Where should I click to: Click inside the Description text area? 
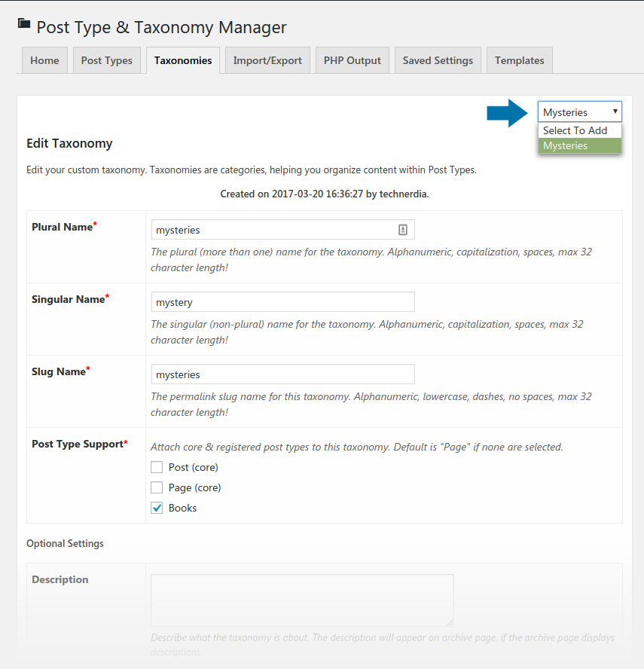tap(301, 600)
